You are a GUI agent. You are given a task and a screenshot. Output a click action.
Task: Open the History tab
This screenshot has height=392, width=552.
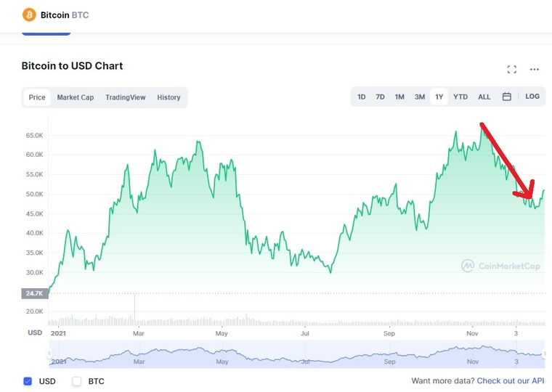[x=169, y=97]
